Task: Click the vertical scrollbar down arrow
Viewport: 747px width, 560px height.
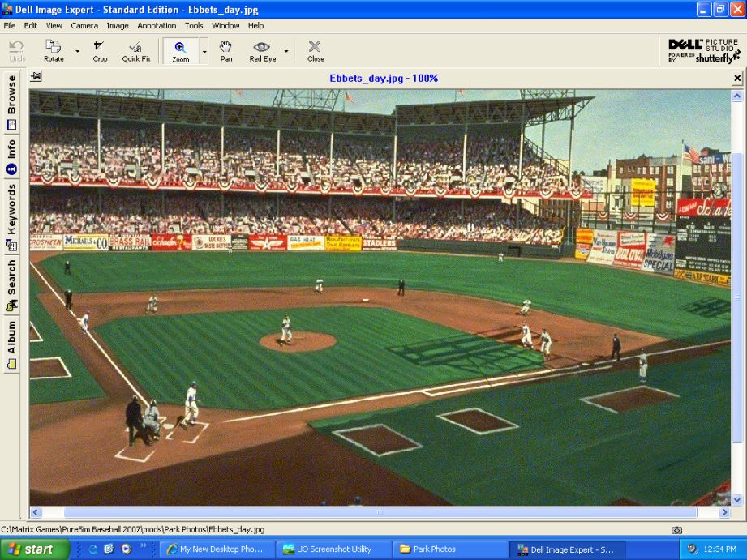Action: click(737, 499)
